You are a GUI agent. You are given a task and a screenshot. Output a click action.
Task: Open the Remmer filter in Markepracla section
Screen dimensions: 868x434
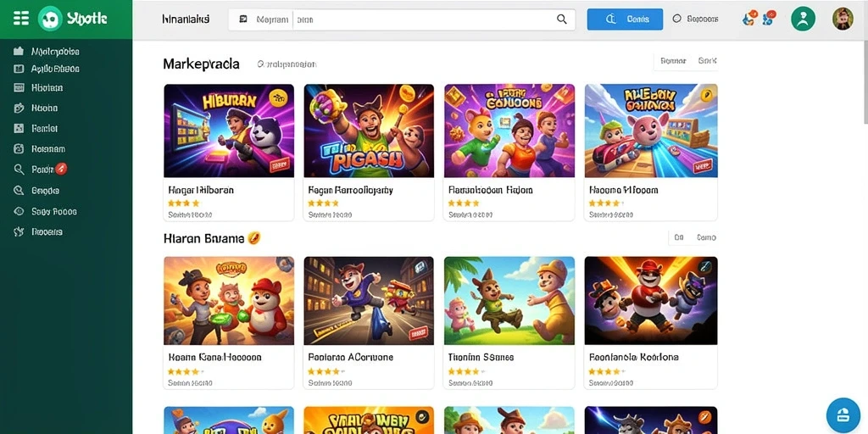point(673,61)
